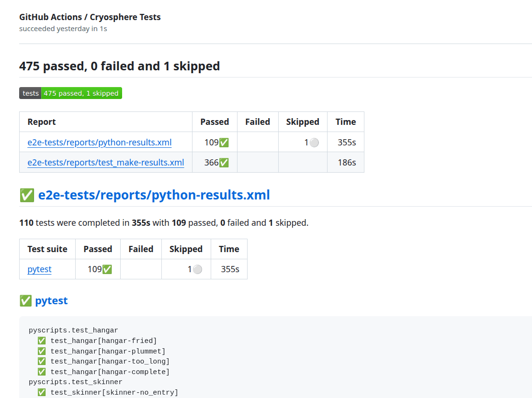532x398 pixels.
Task: Click the python-results.xml section heading link
Action: coord(154,195)
